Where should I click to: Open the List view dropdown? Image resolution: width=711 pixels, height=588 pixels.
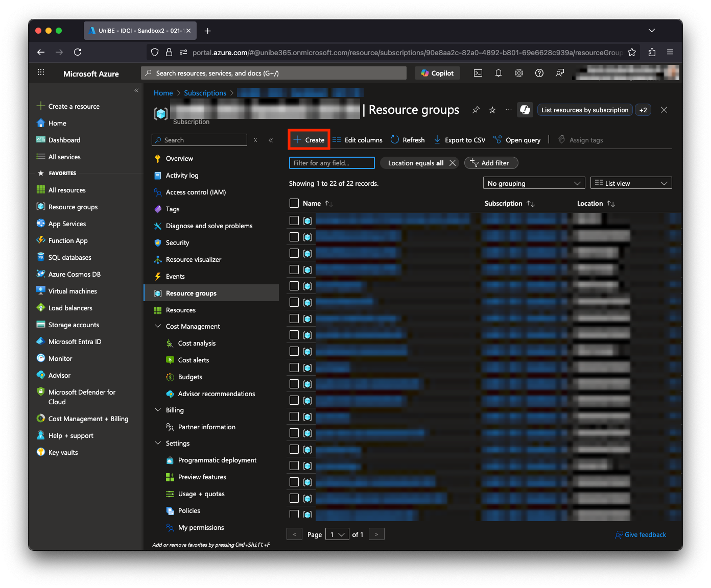coord(631,183)
